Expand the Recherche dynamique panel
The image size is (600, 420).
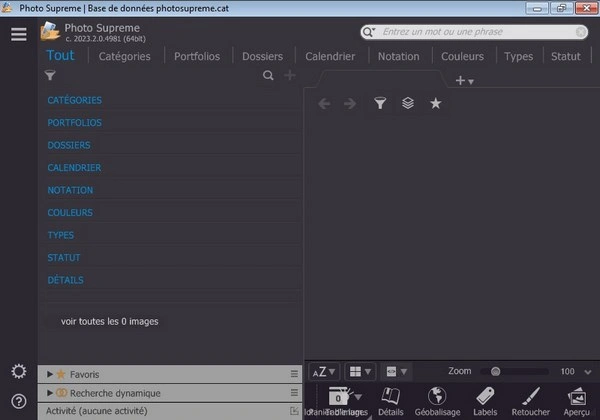click(x=50, y=393)
